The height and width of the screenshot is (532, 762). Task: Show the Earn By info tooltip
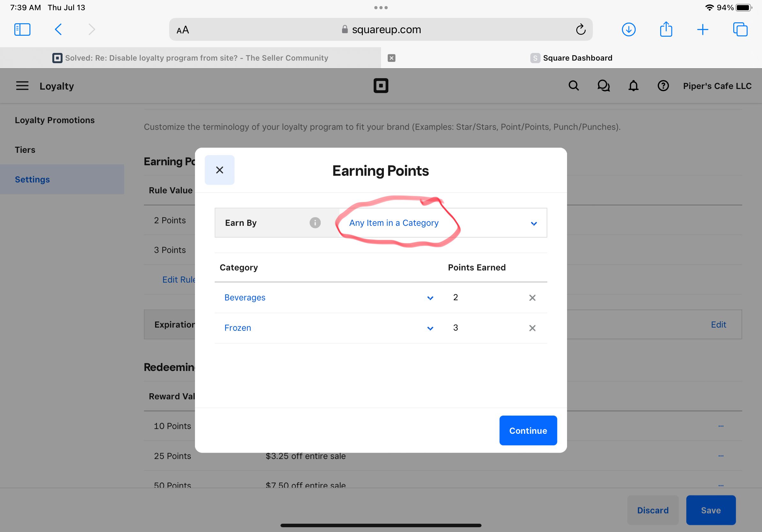tap(315, 223)
